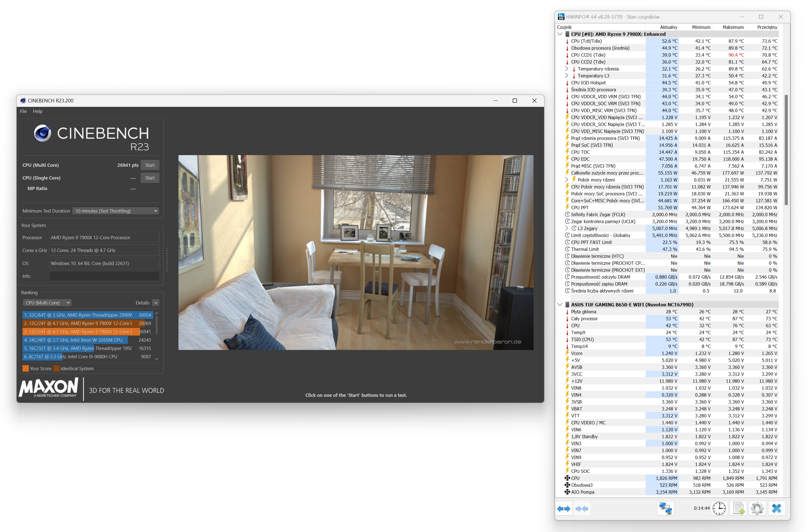Click the expand-columns blue arrows icon in HWiNFO
Viewport: 810px width, 532px height.
(x=564, y=508)
